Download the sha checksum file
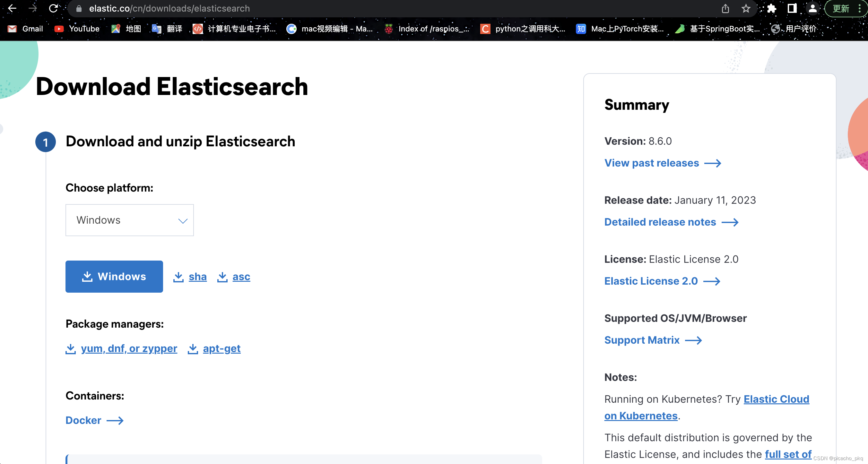This screenshot has height=464, width=868. point(197,277)
